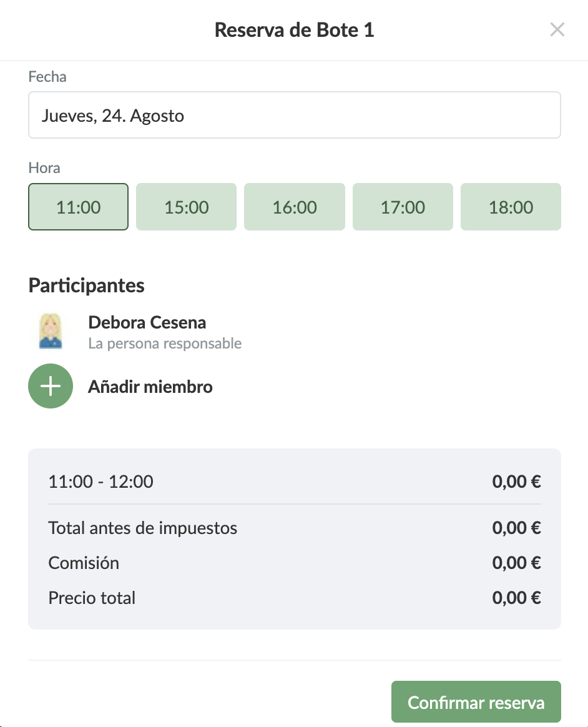The image size is (588, 727).
Task: Open the Fecha date field
Action: click(x=294, y=116)
